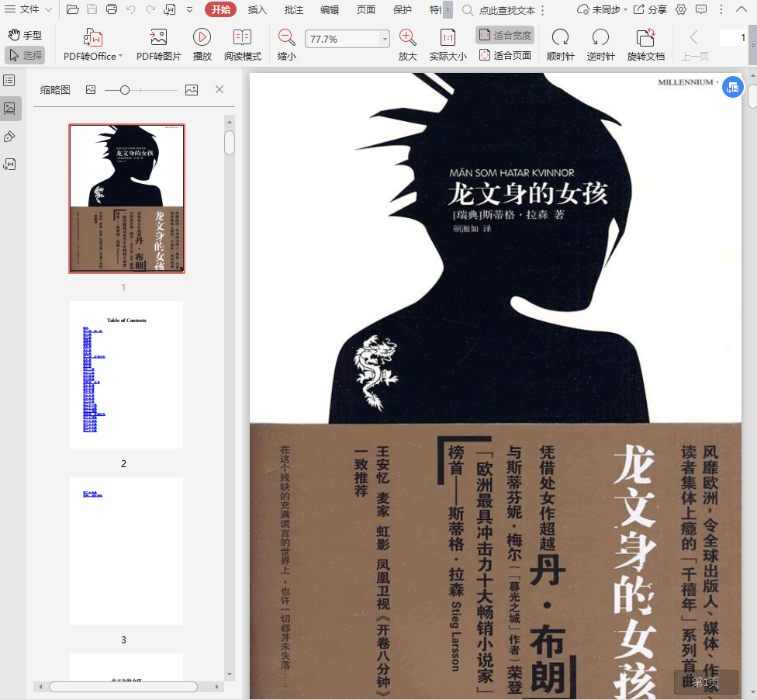Open the vertical three-dot more menu
The image size is (757, 700).
tap(721, 9)
